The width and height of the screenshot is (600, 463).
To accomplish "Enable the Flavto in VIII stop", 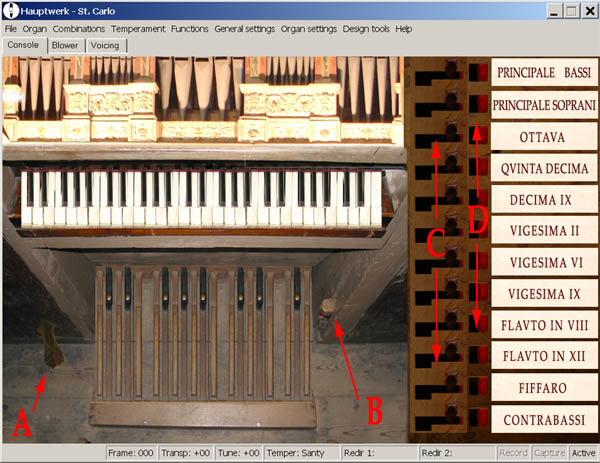I will tap(543, 324).
